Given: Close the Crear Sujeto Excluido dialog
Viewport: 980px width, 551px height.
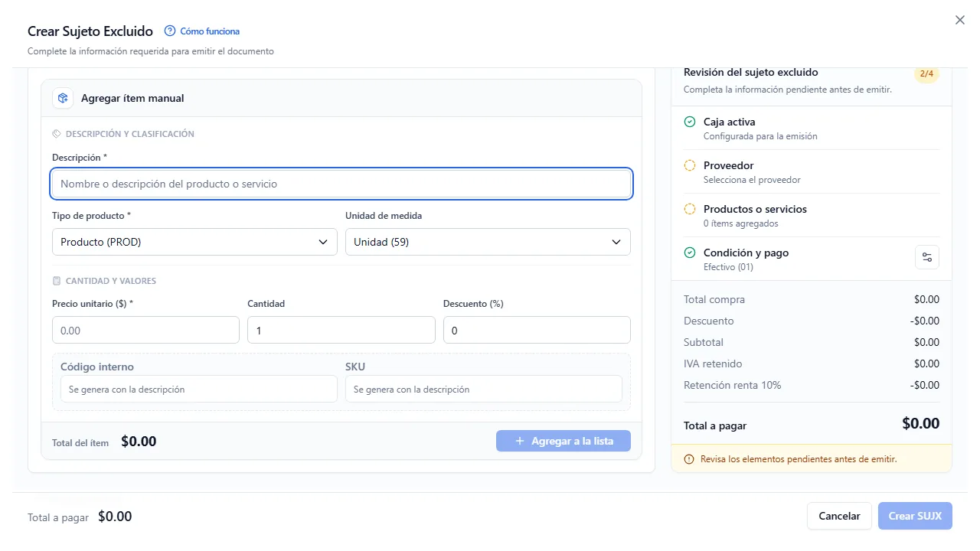Looking at the screenshot, I should (960, 21).
